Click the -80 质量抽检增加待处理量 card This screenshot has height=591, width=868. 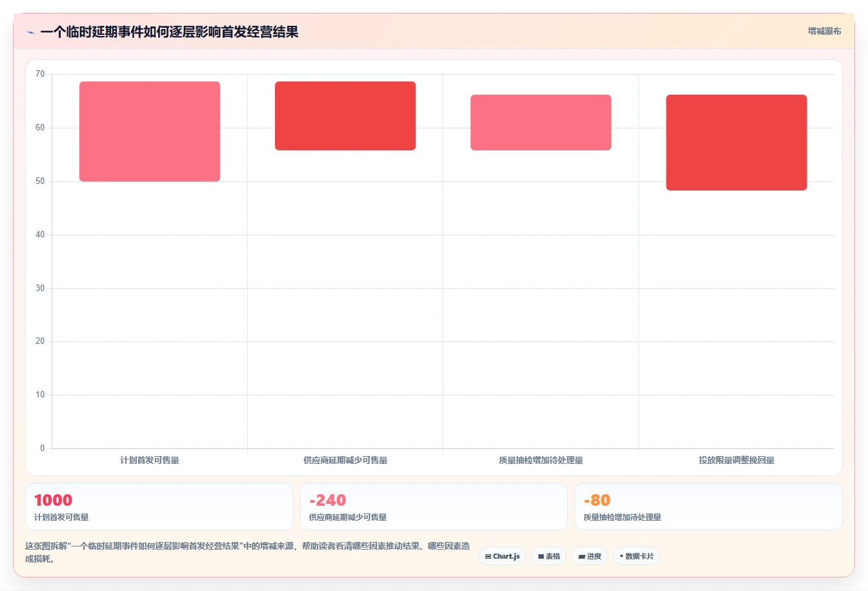(x=709, y=506)
